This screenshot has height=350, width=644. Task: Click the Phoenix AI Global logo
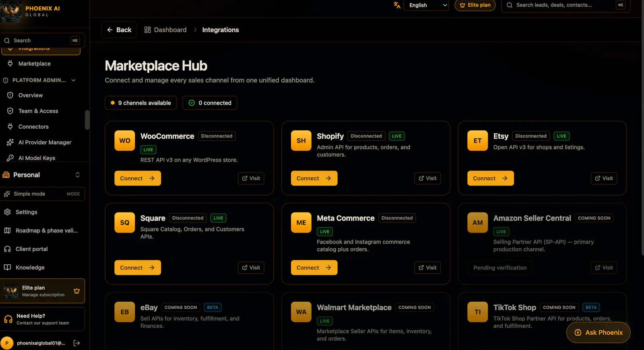pyautogui.click(x=11, y=11)
